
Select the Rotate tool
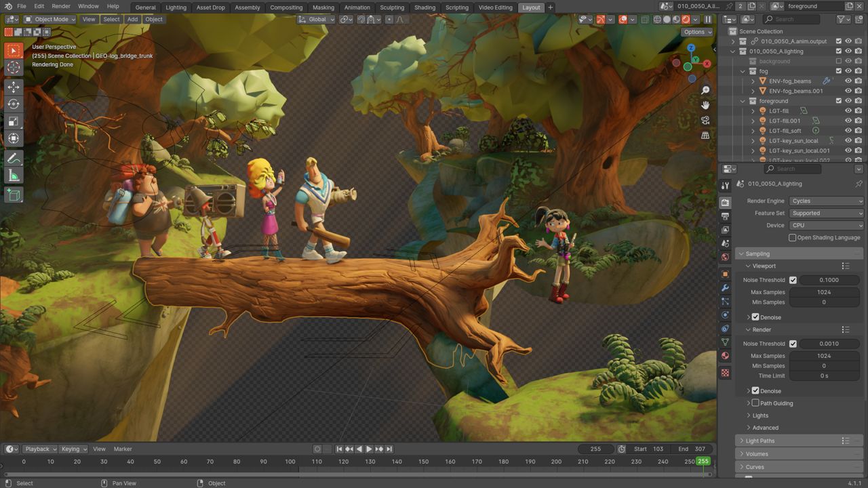[14, 104]
